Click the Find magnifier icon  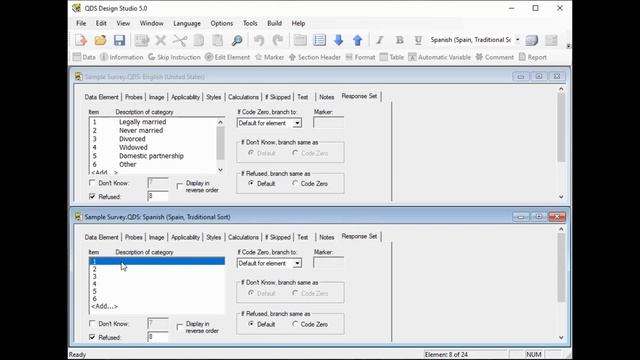(237, 40)
